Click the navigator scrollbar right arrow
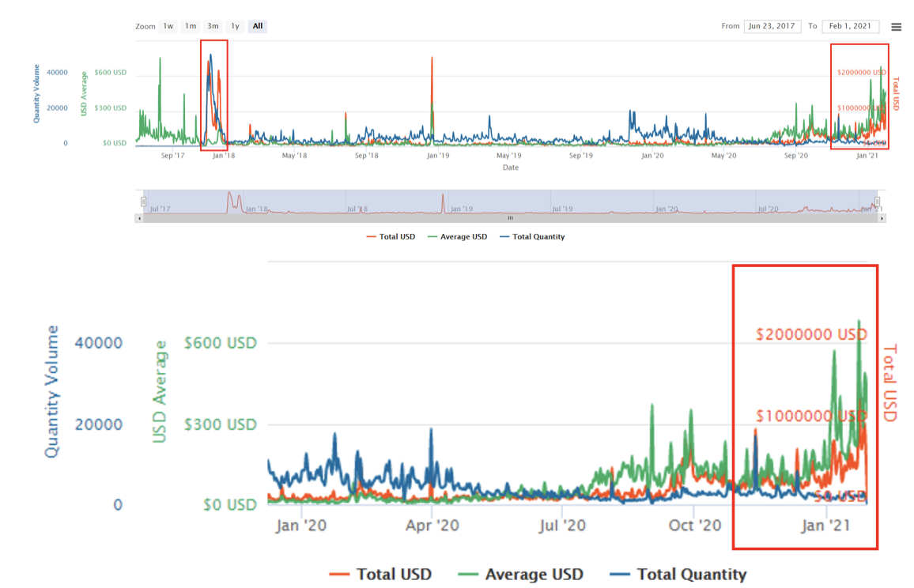This screenshot has width=914, height=588. (882, 218)
